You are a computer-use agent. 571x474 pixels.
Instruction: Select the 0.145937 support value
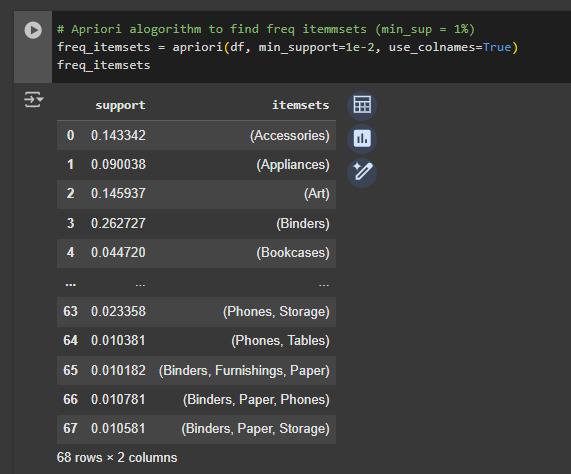(118, 193)
